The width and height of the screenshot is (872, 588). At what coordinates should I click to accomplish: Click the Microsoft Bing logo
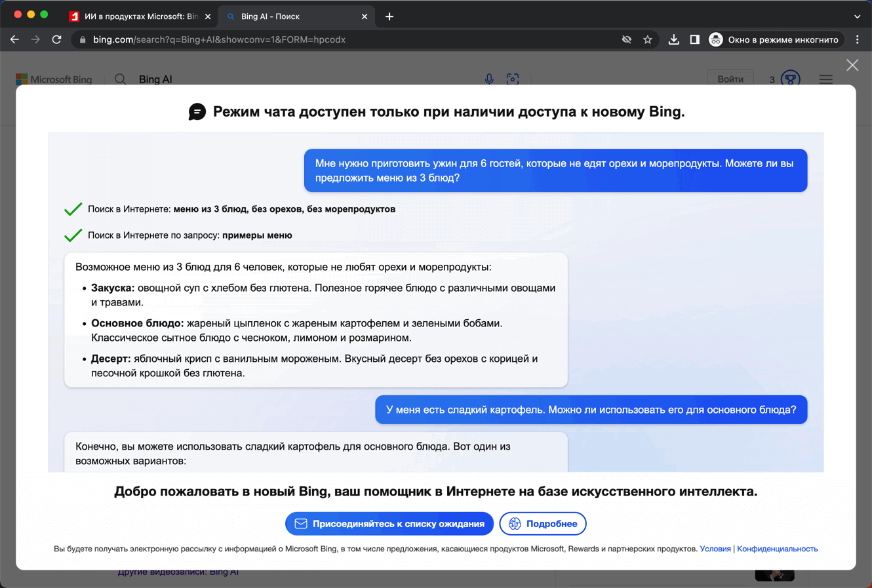[x=54, y=79]
